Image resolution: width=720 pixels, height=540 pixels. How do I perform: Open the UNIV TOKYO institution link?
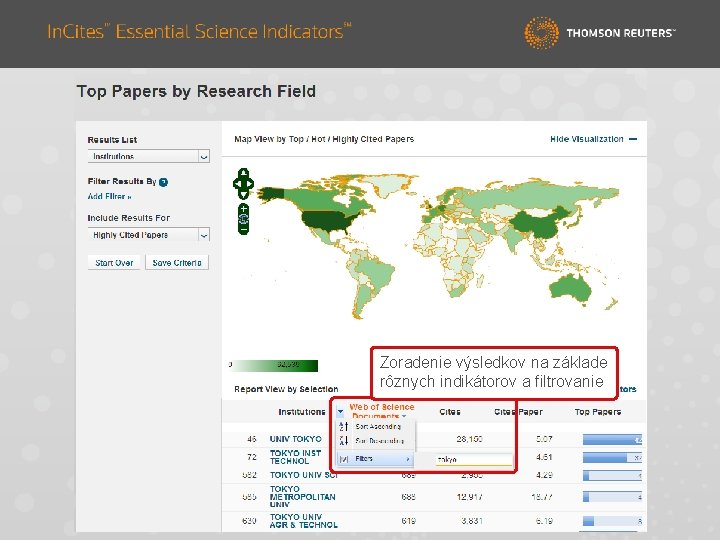coord(295,439)
